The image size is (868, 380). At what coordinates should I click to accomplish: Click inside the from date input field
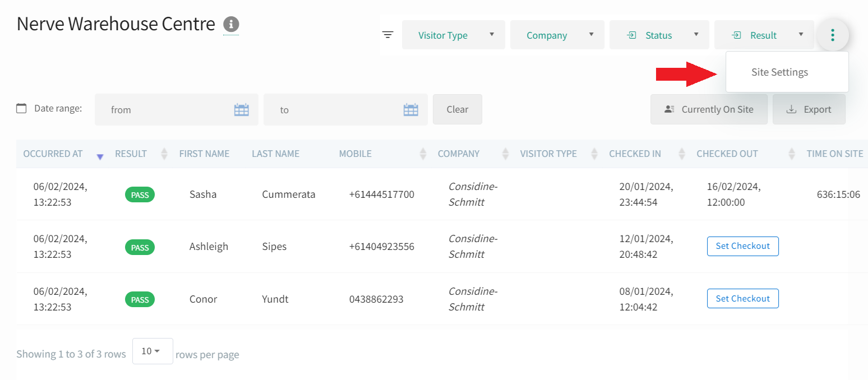[x=163, y=110]
